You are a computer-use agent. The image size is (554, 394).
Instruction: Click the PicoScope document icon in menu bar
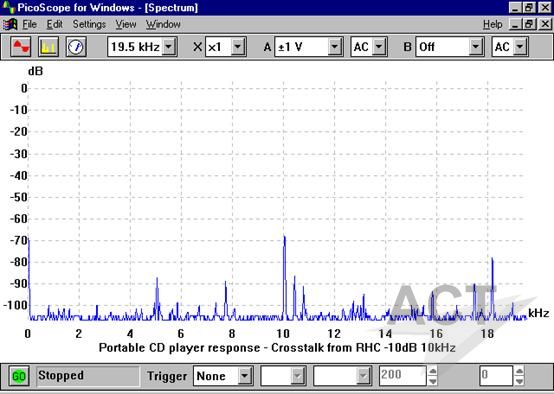(10, 24)
